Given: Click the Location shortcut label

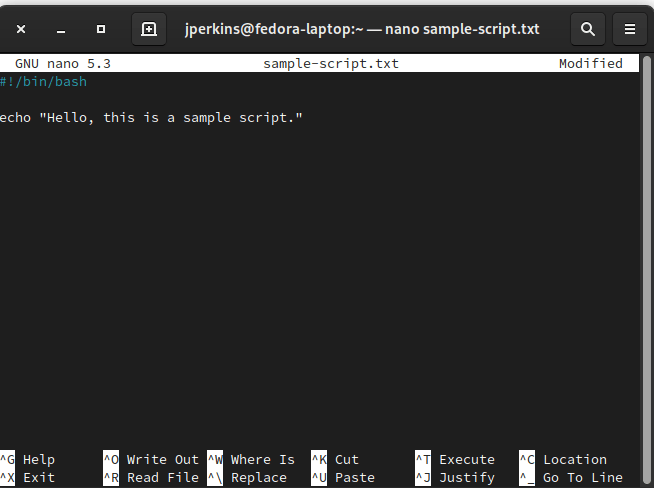Looking at the screenshot, I should coord(574,460).
